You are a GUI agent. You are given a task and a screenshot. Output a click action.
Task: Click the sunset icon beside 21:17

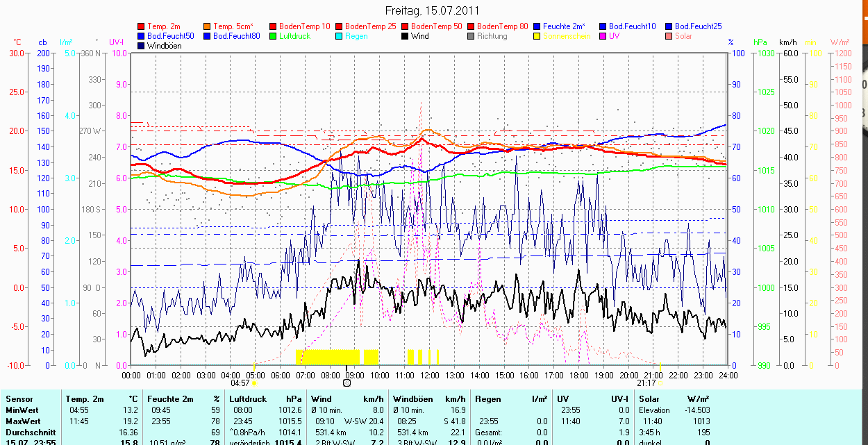[660, 383]
